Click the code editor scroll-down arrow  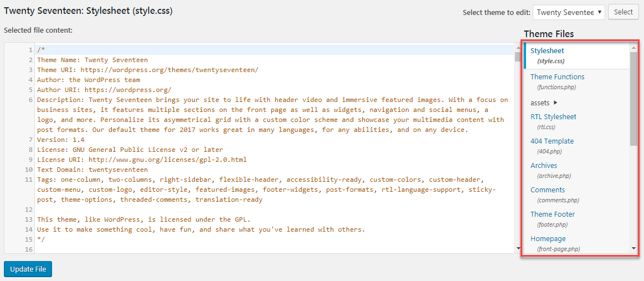pyautogui.click(x=517, y=249)
